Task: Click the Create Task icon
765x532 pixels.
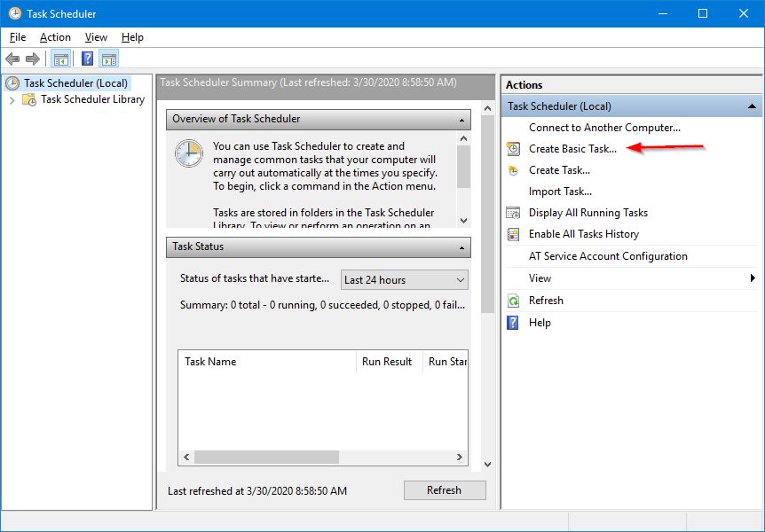Action: [x=513, y=170]
